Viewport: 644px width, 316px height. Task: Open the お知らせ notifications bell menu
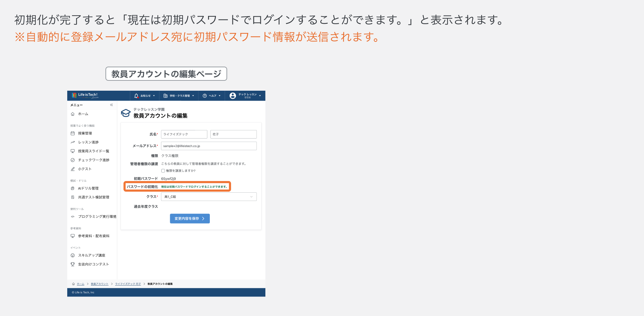pyautogui.click(x=144, y=96)
